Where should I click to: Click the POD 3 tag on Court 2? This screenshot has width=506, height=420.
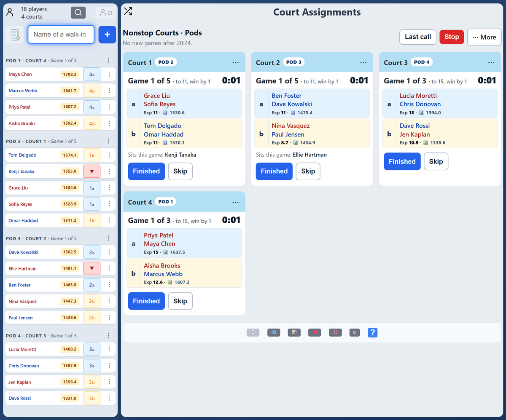294,62
